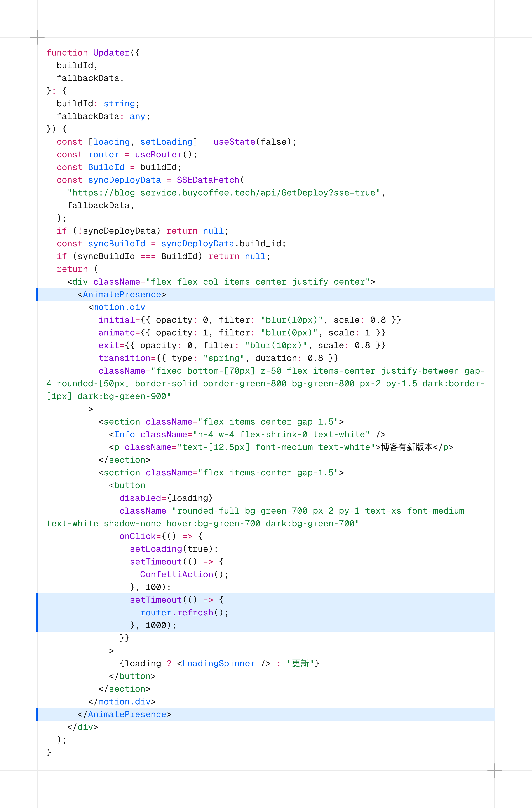
Task: Click the initial={{ opacity: 0 line
Action: [x=250, y=320]
